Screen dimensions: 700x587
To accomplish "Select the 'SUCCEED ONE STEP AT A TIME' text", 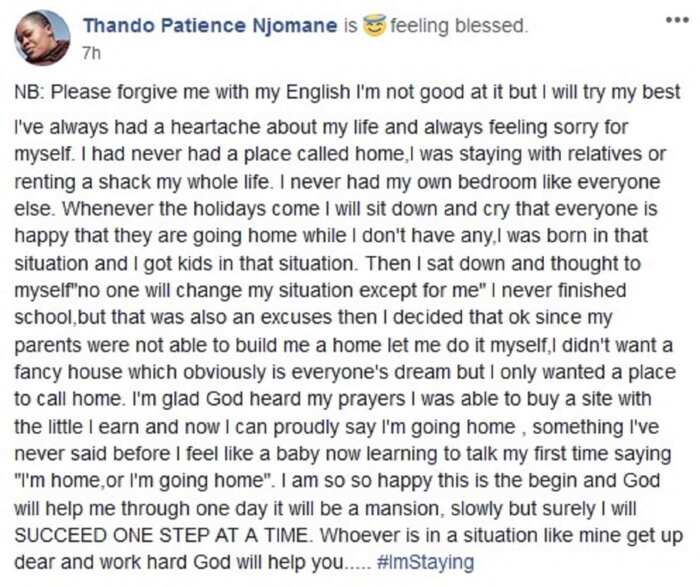I will pos(162,535).
